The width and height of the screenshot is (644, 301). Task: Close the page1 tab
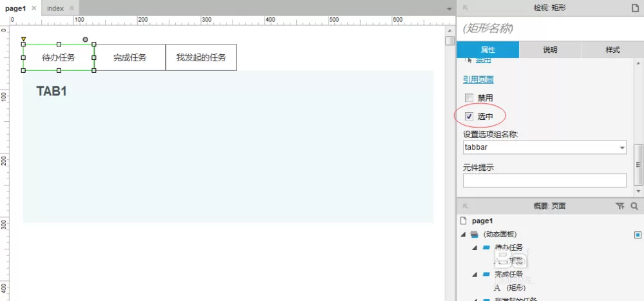(33, 8)
